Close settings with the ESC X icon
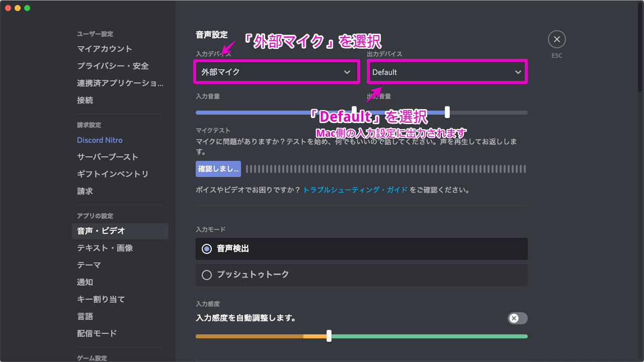The height and width of the screenshot is (362, 644). coord(557,39)
